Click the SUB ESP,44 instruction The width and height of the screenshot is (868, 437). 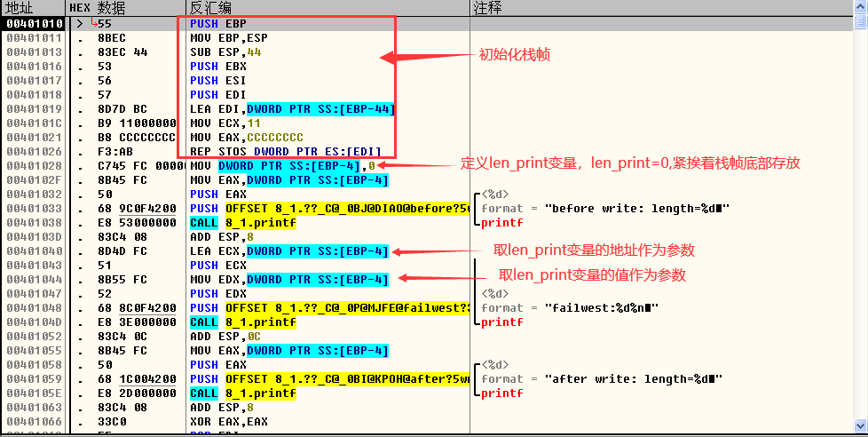[x=225, y=52]
